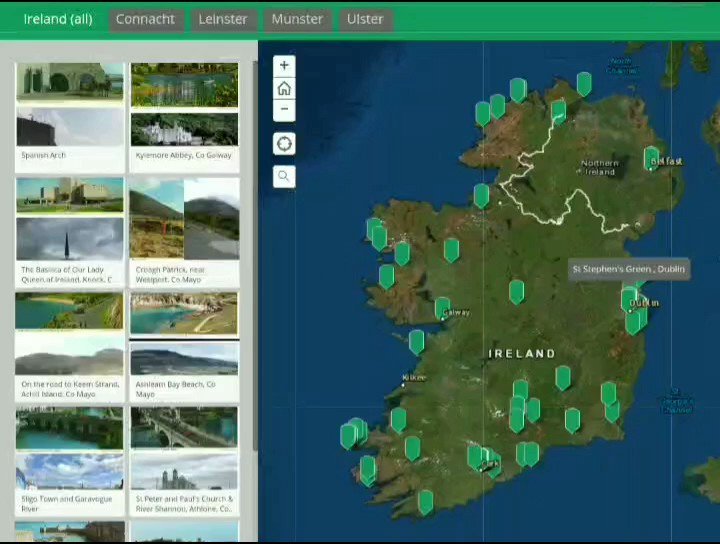Click the gallery panel vertical scrollbar

(x=254, y=250)
